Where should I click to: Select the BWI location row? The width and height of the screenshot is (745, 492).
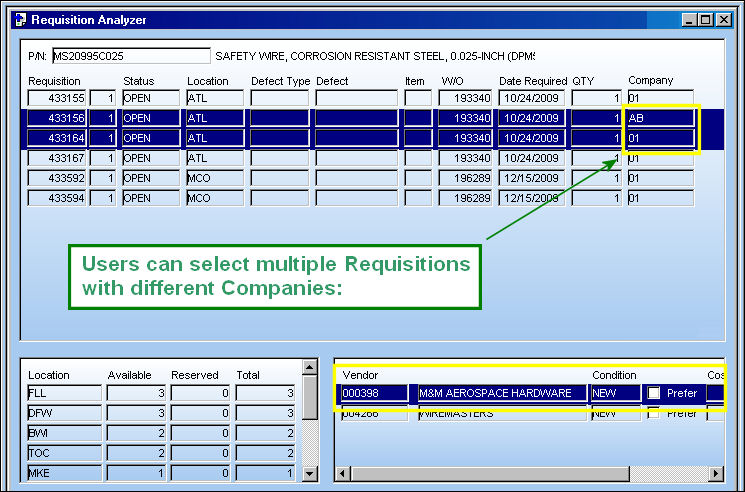pos(161,433)
